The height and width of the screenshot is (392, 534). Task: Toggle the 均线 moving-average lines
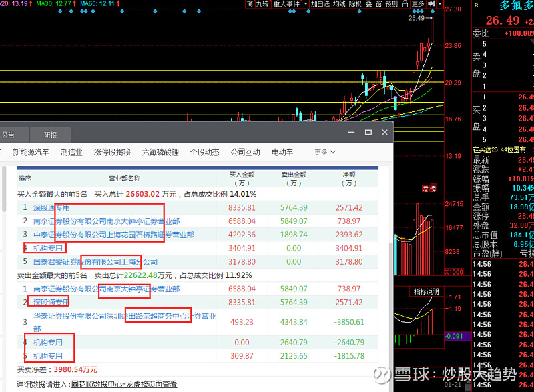tap(339, 4)
